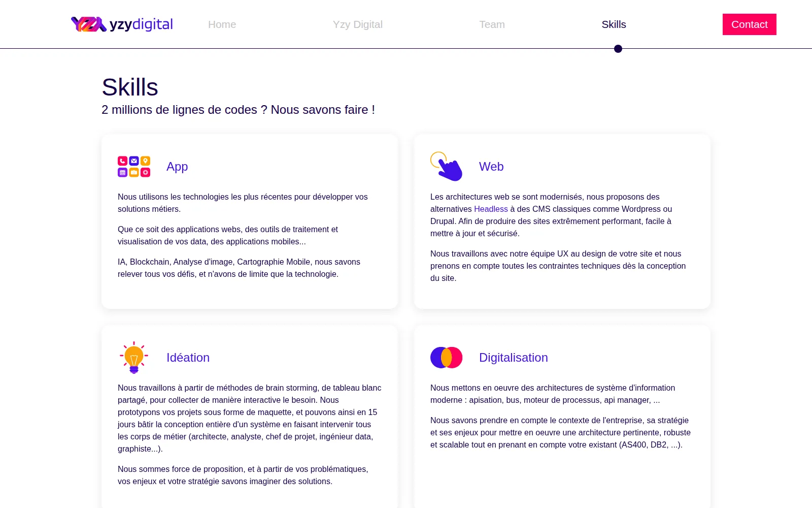The height and width of the screenshot is (508, 812).
Task: Click the App grid icon
Action: pyautogui.click(x=134, y=167)
